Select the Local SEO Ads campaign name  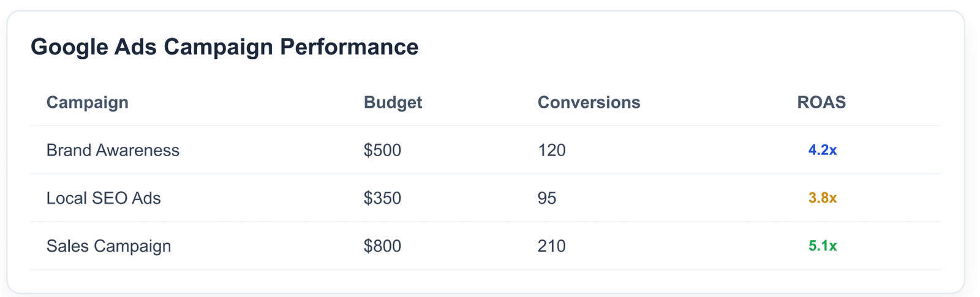tap(104, 198)
